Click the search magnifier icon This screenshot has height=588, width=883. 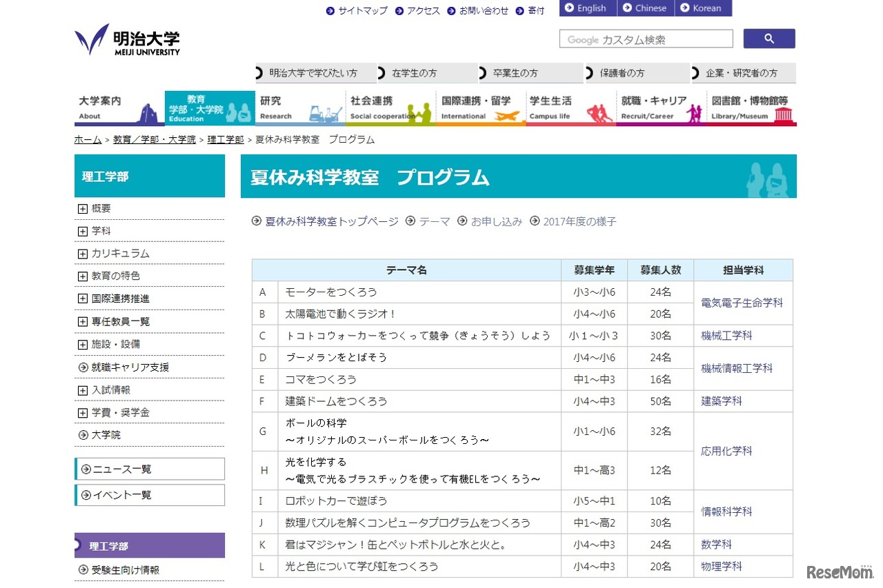pyautogui.click(x=768, y=39)
